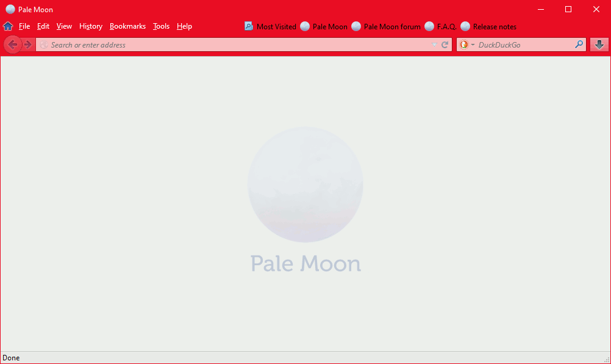This screenshot has height=364, width=611.
Task: Reload the page using the refresh icon
Action: [x=445, y=45]
